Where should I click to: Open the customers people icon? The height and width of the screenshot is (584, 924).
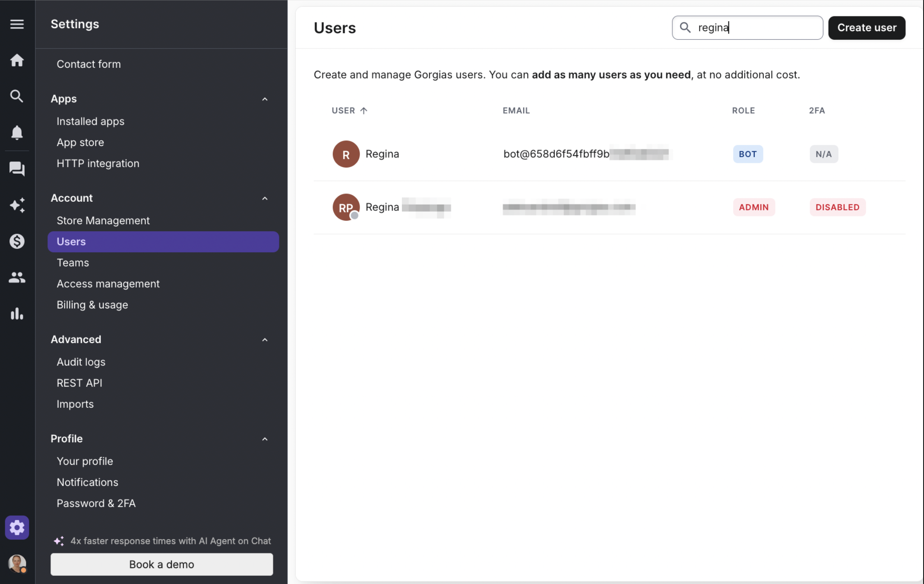pos(17,277)
